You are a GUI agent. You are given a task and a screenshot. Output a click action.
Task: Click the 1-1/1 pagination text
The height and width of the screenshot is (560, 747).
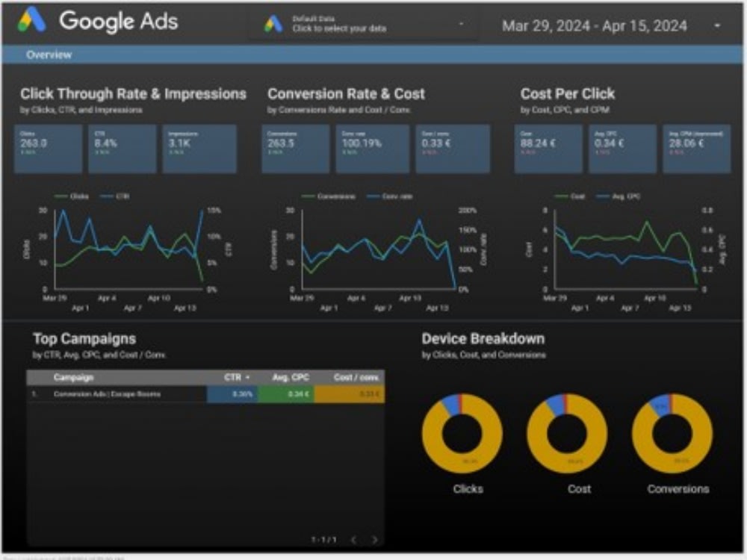[x=324, y=540]
